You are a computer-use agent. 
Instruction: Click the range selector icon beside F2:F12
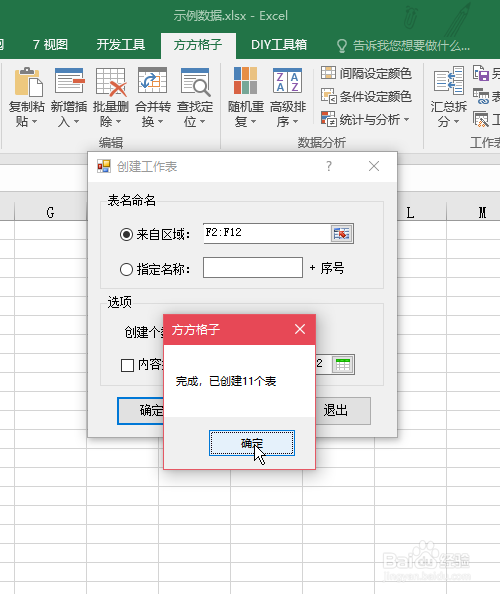(342, 233)
